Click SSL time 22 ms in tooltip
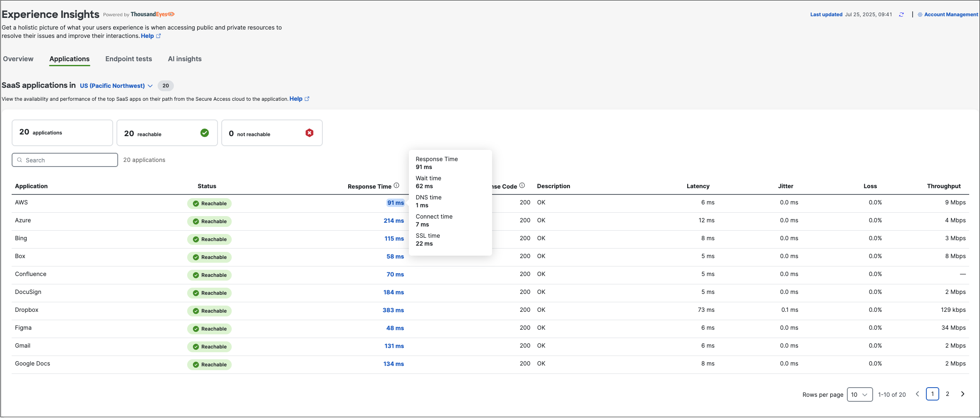This screenshot has height=418, width=980. click(428, 239)
